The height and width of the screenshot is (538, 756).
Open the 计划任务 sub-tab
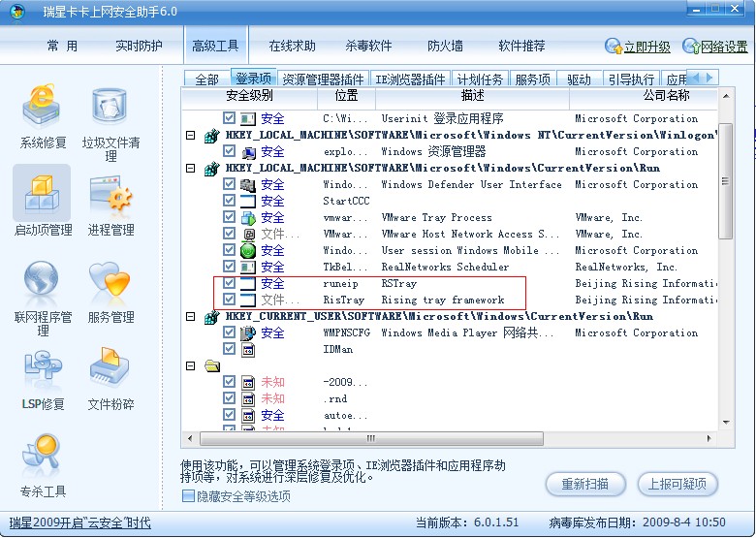(x=479, y=79)
